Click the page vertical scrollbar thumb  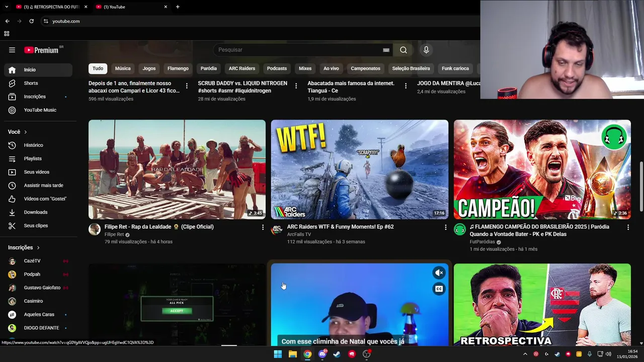pyautogui.click(x=641, y=187)
